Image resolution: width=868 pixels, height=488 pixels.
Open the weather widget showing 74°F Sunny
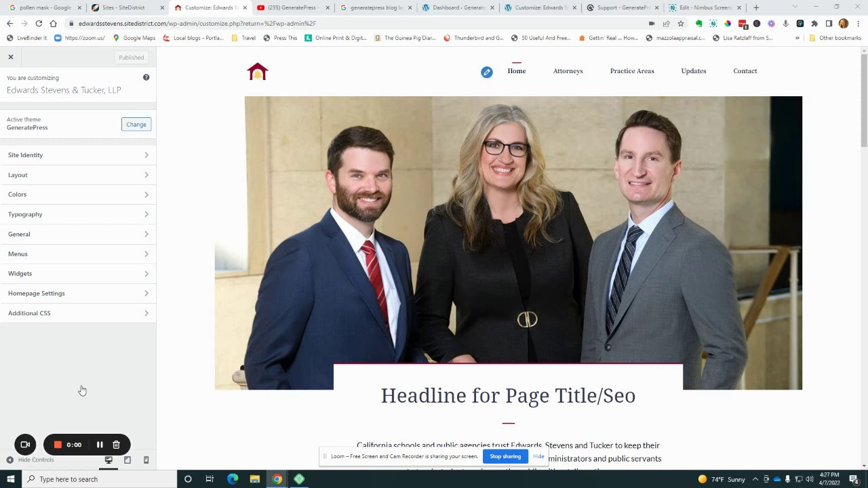[722, 479]
